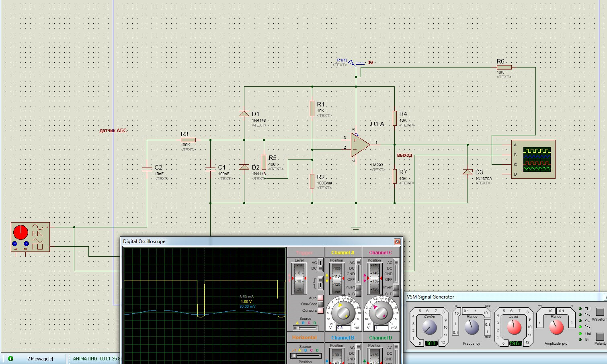The image size is (607, 364).
Task: Click the trigger Level thumbwheel
Action: (299, 278)
